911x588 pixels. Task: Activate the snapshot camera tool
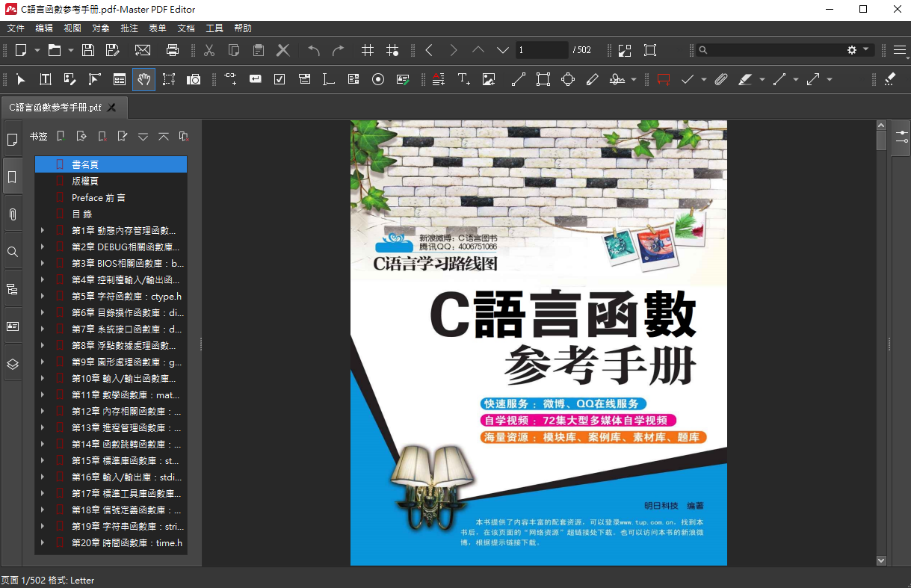click(194, 79)
